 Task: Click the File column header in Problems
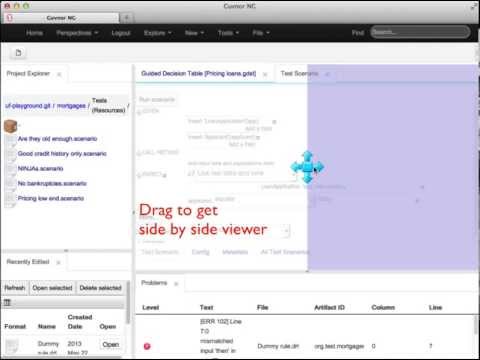click(263, 307)
